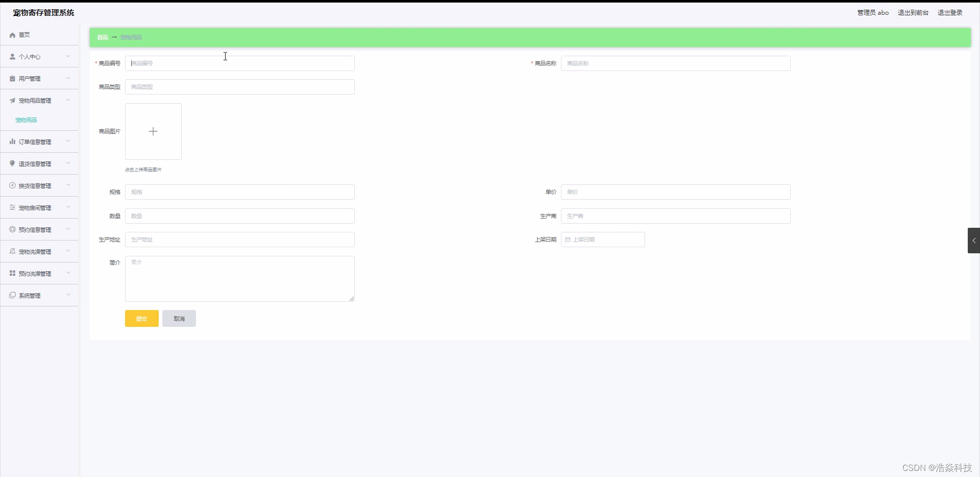Expand the 用户管理 chevron

click(x=68, y=78)
